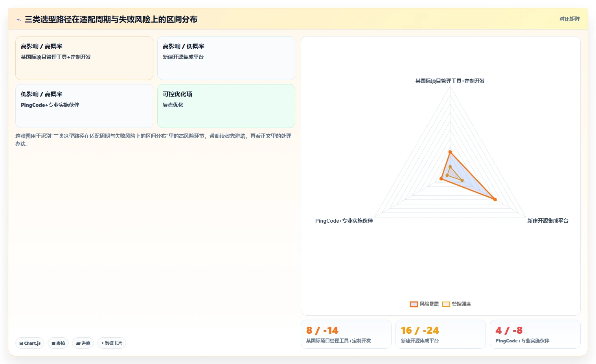Click the lightning icon beside the title

[18, 20]
